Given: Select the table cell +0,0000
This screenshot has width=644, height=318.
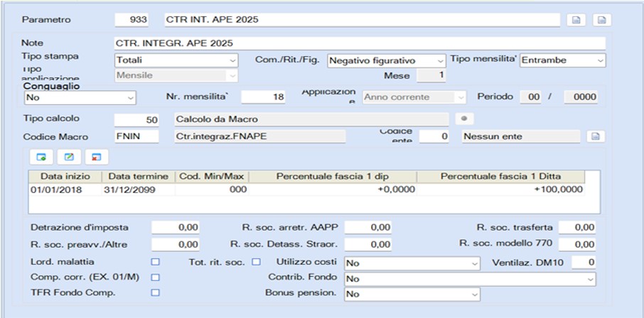Looking at the screenshot, I should (333, 190).
